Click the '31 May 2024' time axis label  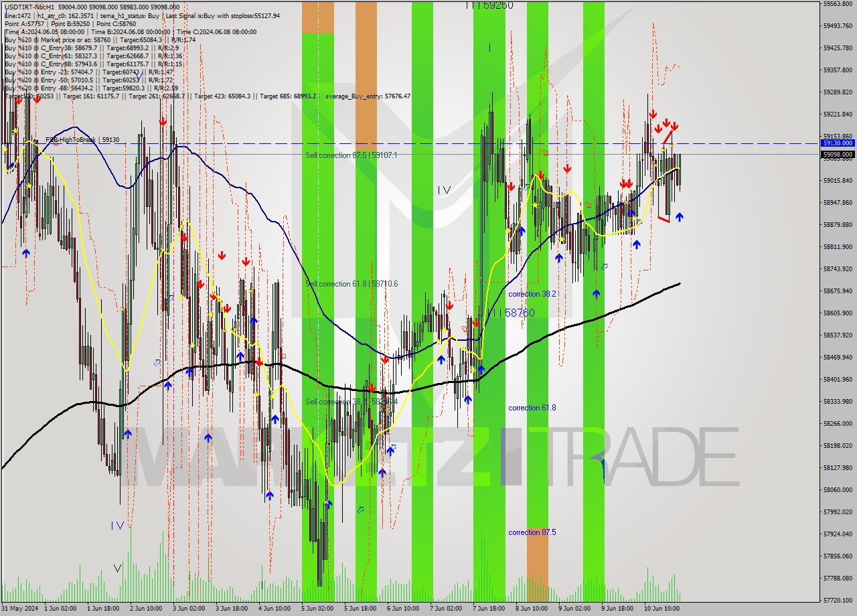(x=19, y=609)
